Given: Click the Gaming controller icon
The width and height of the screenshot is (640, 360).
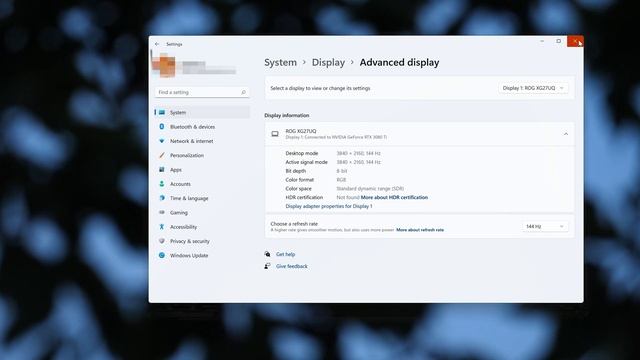Looking at the screenshot, I should (162, 212).
